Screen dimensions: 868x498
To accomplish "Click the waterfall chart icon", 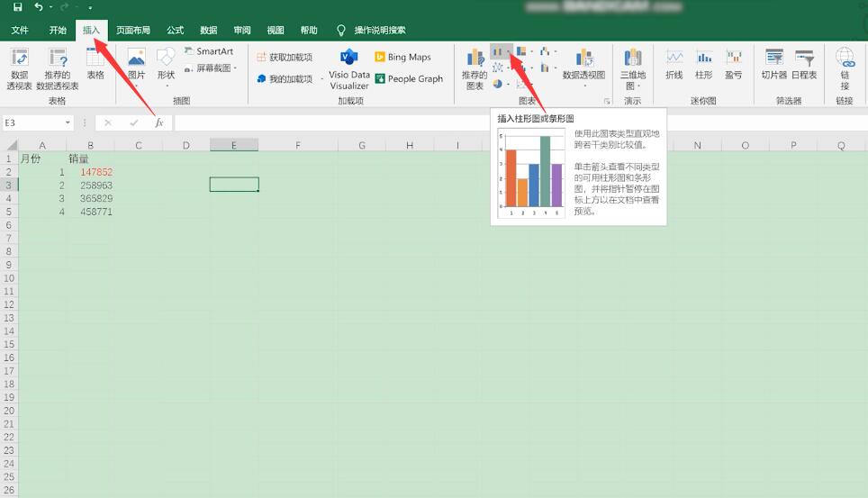I will (x=545, y=51).
